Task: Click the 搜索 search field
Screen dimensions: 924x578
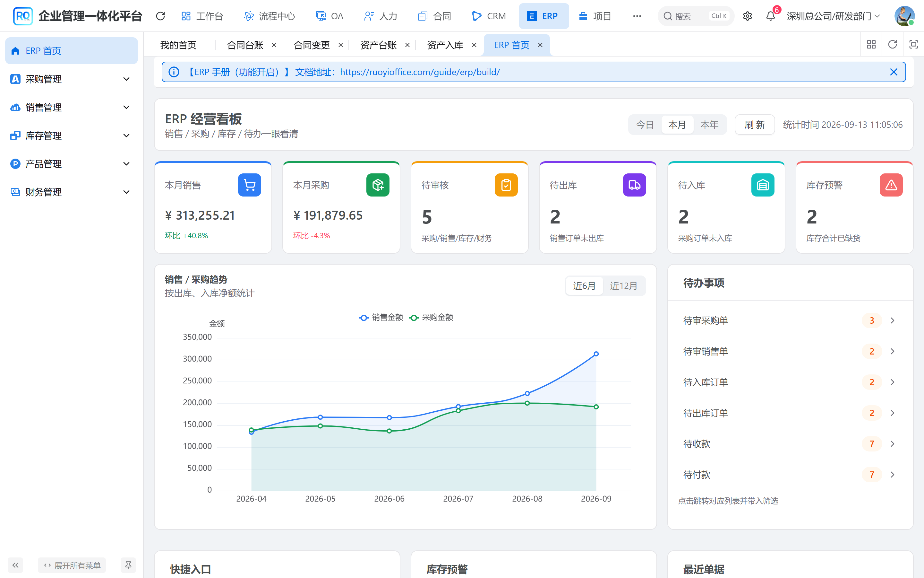Action: 696,16
